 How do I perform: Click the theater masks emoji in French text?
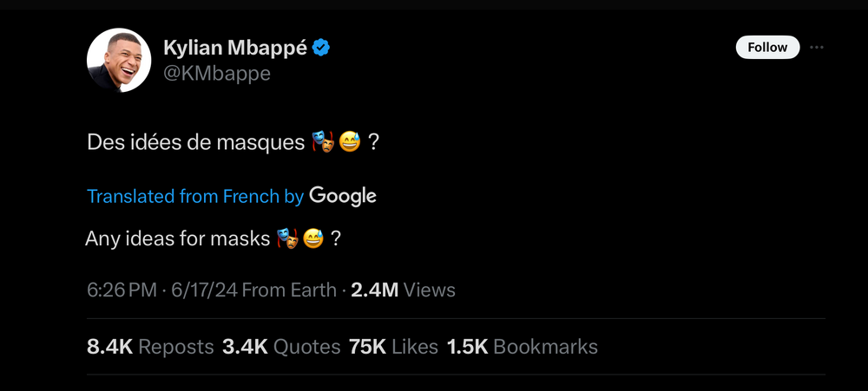(x=321, y=141)
